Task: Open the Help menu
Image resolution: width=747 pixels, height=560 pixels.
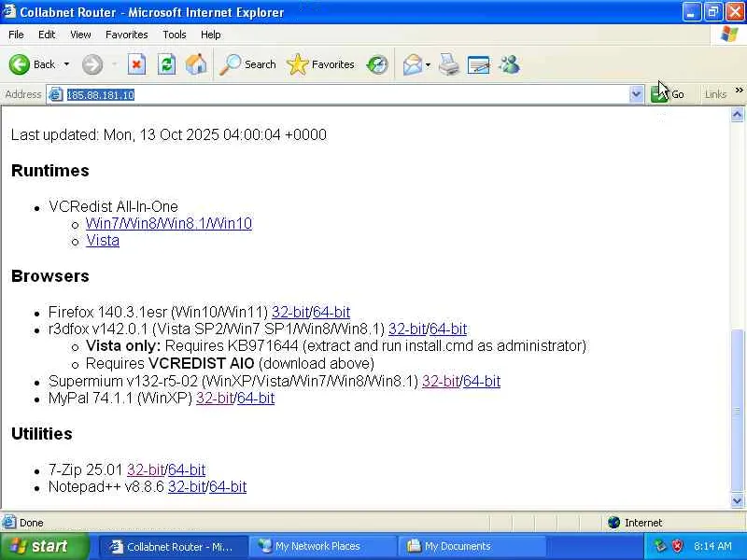Action: (x=211, y=35)
